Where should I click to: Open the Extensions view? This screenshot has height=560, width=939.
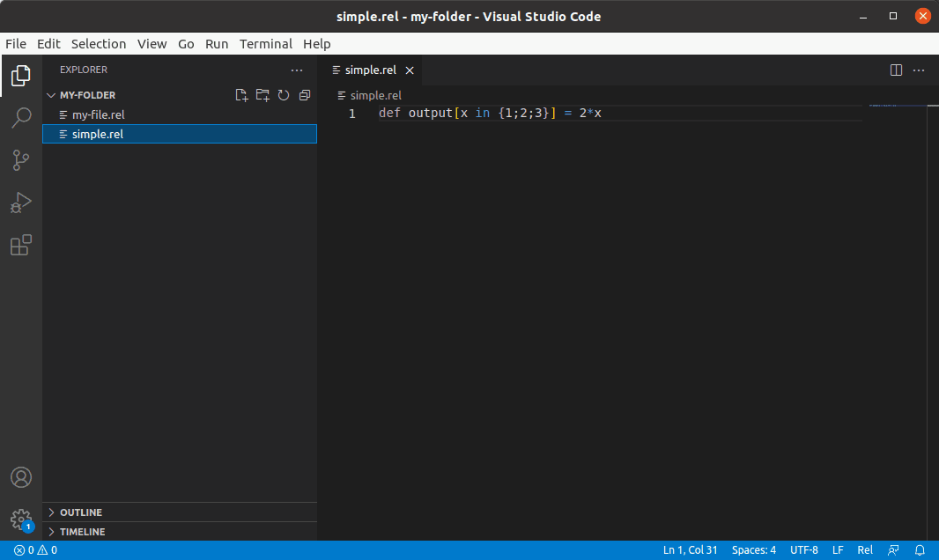pos(21,246)
